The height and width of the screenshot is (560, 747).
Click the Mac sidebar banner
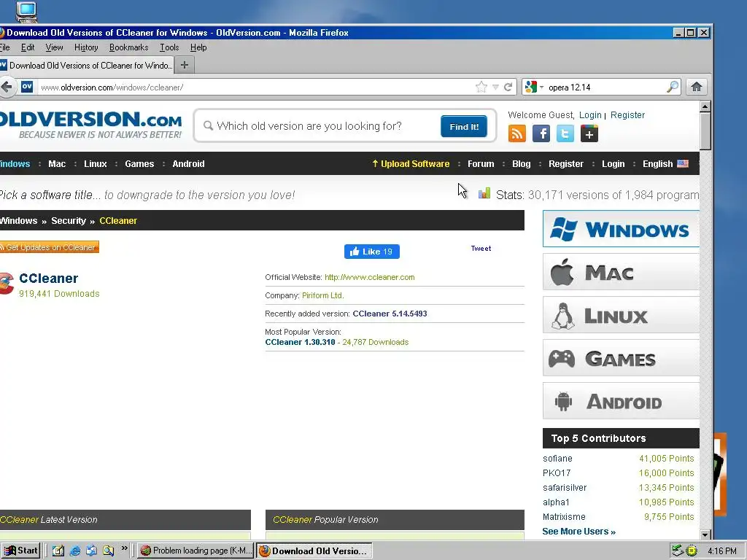(x=621, y=272)
